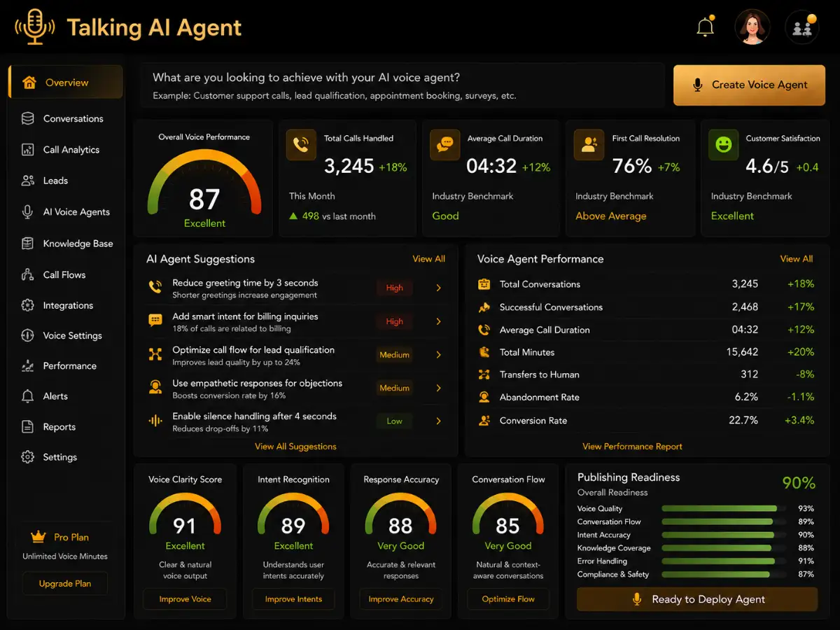Click the Voice Clarity Score gauge
The width and height of the screenshot is (840, 630).
point(185,514)
